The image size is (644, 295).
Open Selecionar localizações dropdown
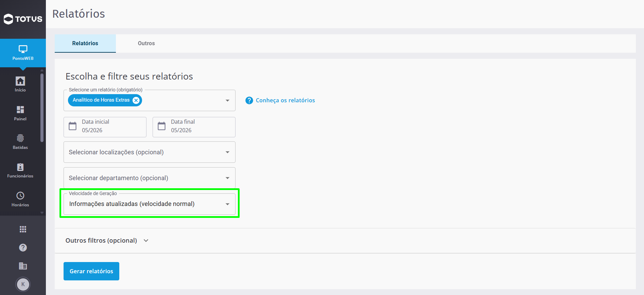[150, 152]
